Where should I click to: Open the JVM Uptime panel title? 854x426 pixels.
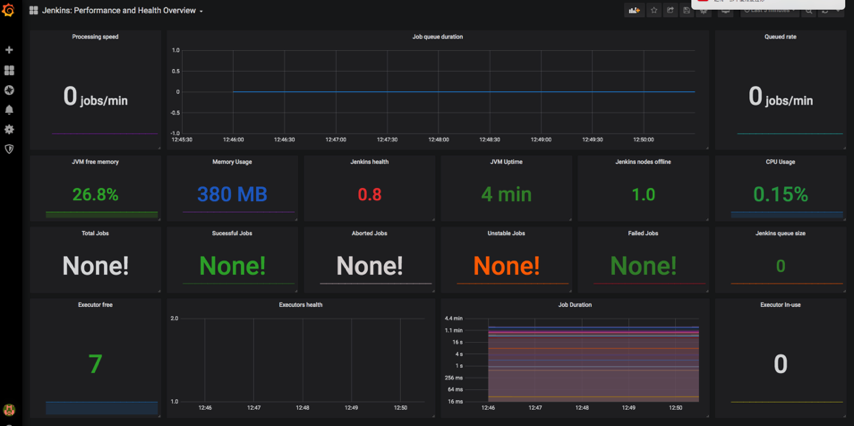click(x=506, y=162)
